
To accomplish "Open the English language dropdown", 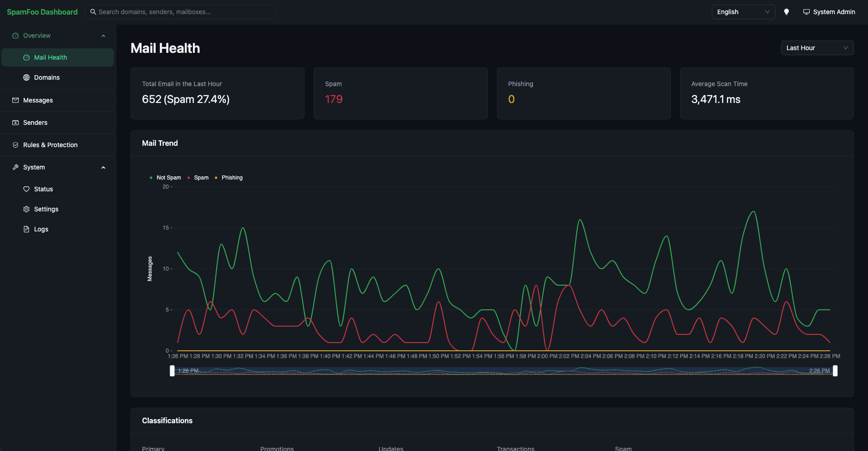I will [743, 12].
